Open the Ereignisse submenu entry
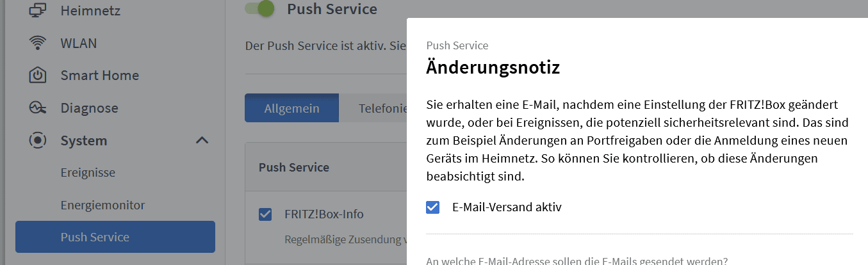 (88, 173)
